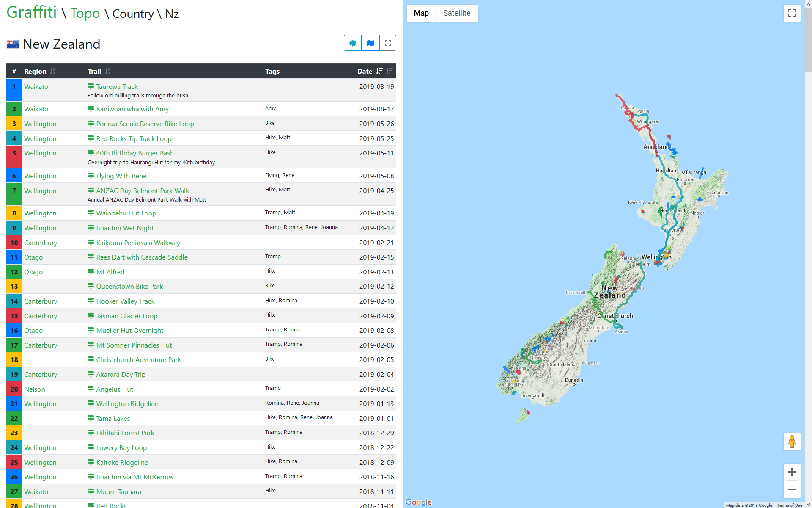
Task: Zoom out the map with minus button
Action: [792, 489]
